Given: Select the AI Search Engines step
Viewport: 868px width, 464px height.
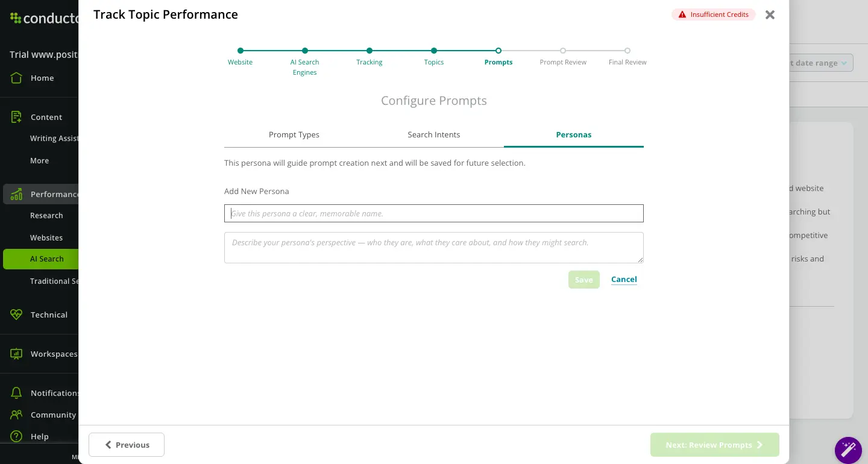Looking at the screenshot, I should click(305, 51).
